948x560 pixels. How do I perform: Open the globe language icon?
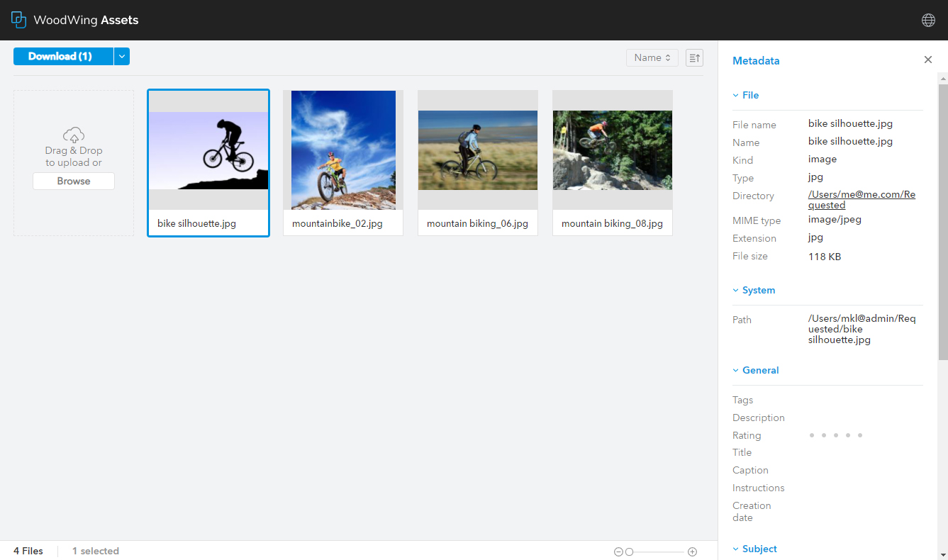coord(928,20)
